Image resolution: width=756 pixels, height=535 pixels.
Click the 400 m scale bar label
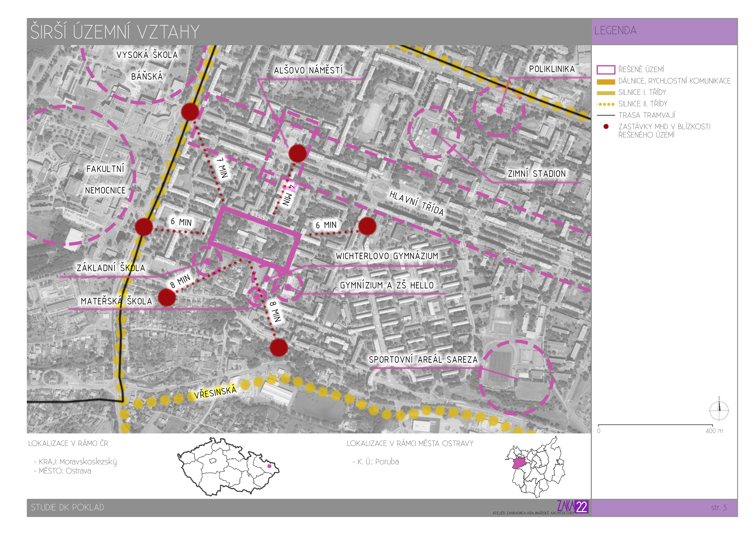pyautogui.click(x=714, y=431)
